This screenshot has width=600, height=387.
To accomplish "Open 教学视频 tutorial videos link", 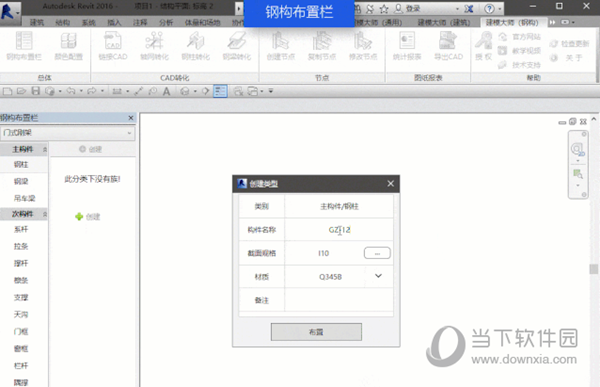I will (520, 51).
